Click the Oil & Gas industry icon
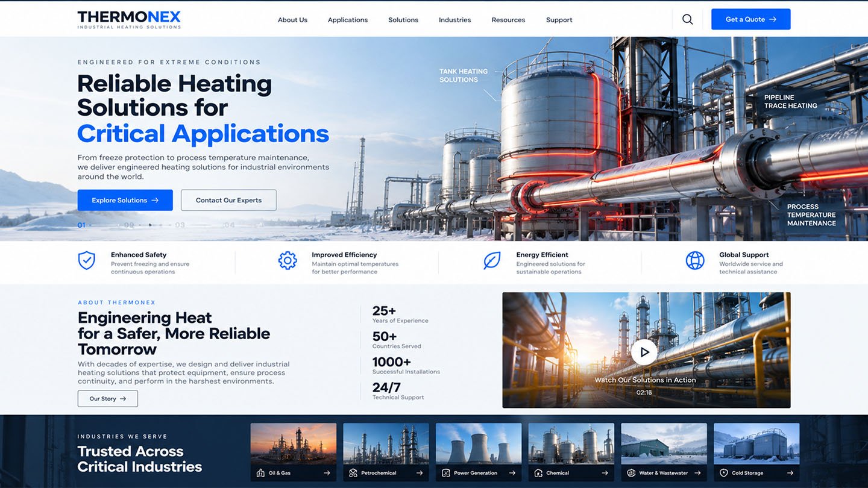This screenshot has width=868, height=488. 260,473
